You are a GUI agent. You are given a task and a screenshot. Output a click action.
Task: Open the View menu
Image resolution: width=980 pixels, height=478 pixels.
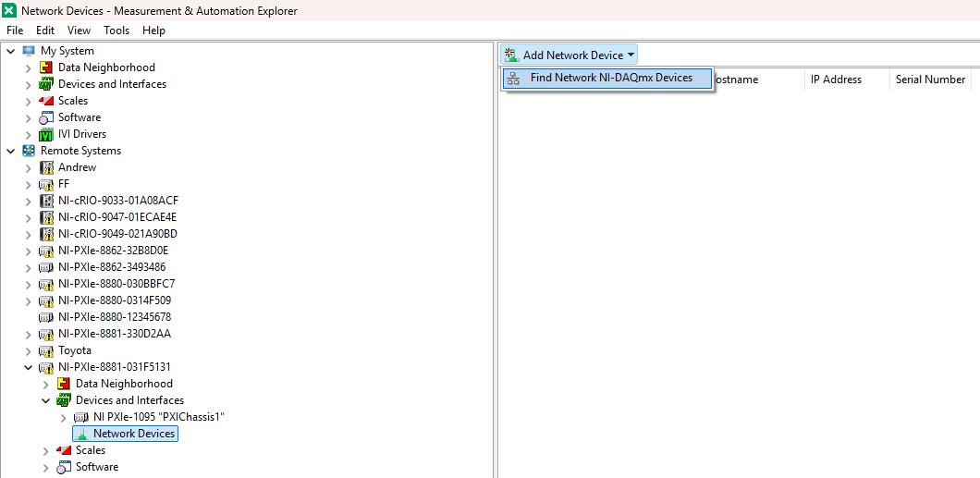79,31
